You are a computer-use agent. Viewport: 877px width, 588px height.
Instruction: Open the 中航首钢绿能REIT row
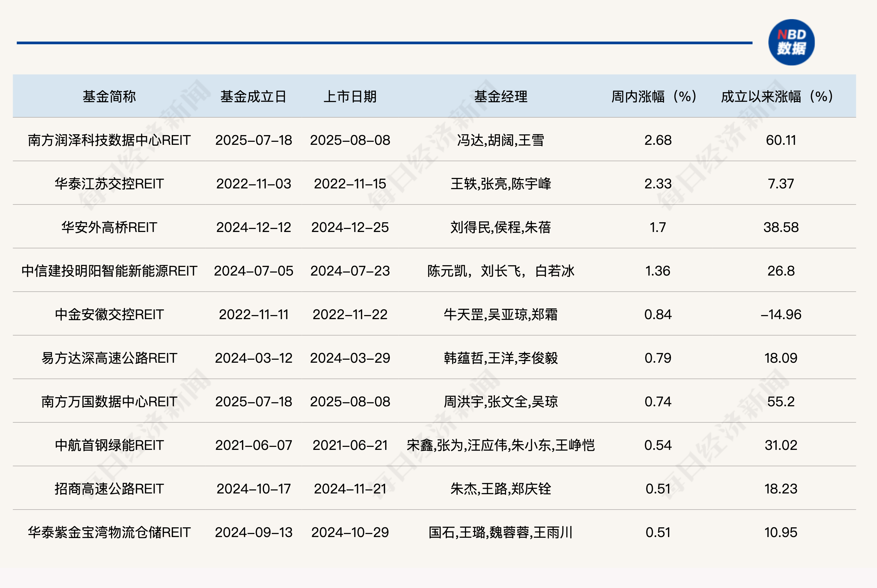109,445
